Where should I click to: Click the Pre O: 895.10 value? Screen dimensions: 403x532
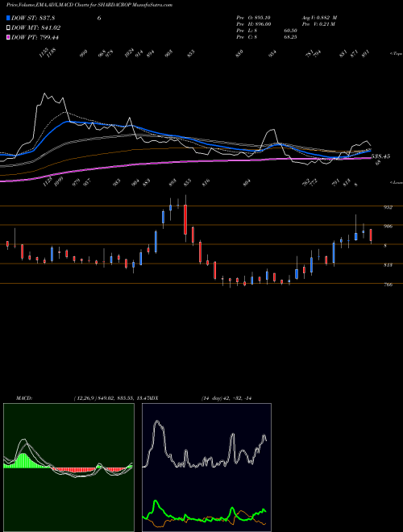pyautogui.click(x=253, y=18)
